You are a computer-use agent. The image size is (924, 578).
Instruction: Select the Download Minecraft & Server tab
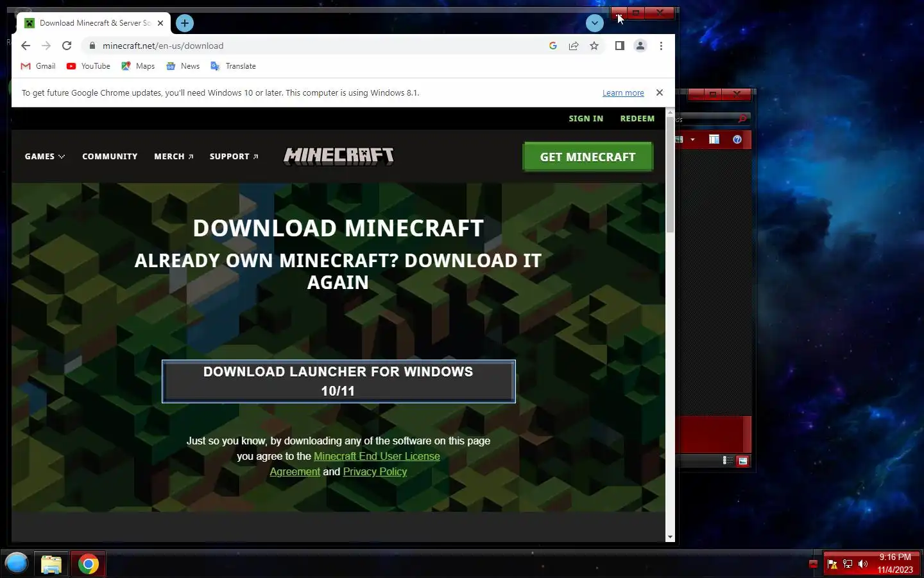[x=93, y=23]
